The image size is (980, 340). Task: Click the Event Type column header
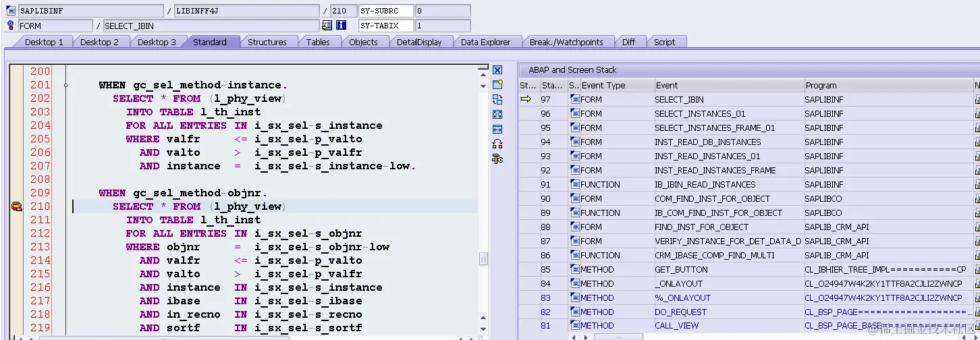pyautogui.click(x=616, y=86)
